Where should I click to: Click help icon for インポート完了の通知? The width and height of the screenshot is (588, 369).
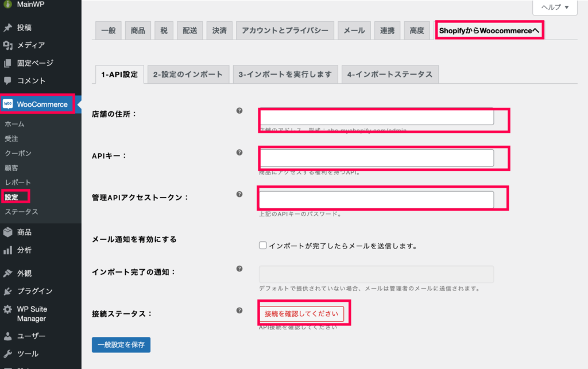click(x=239, y=269)
